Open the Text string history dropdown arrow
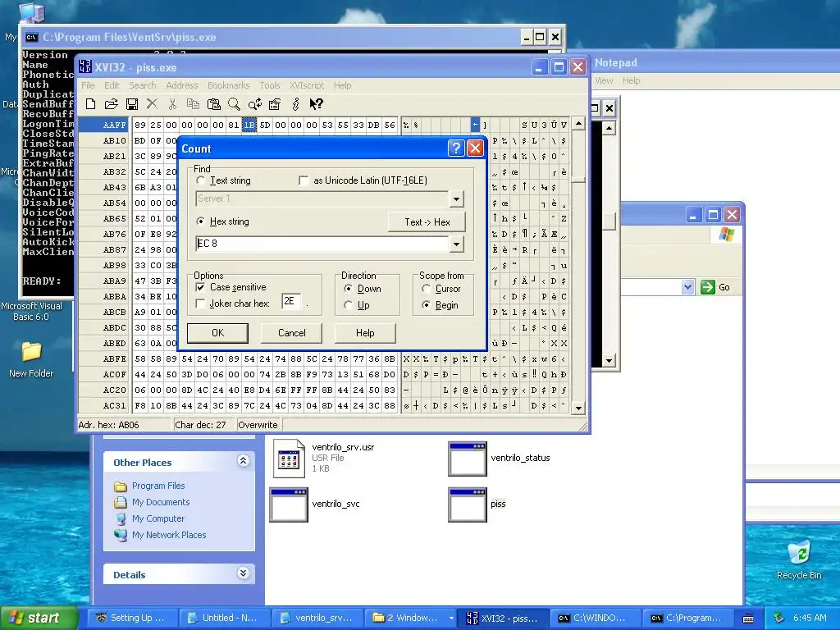 pyautogui.click(x=456, y=199)
